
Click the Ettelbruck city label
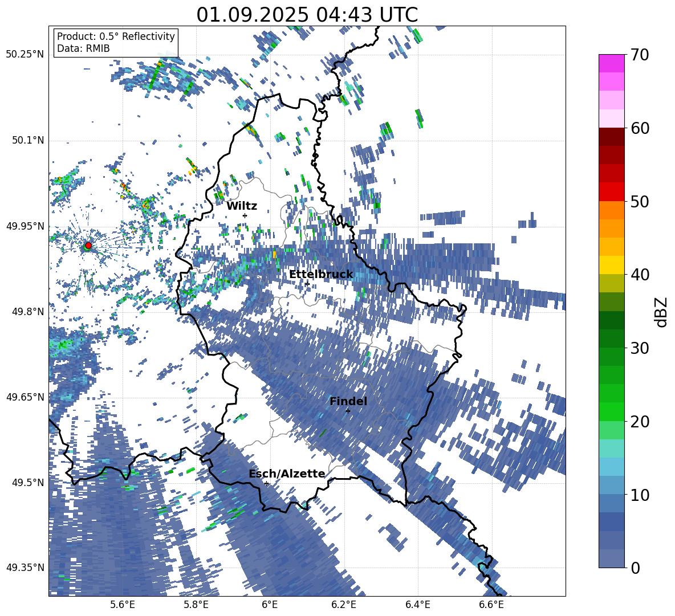[x=321, y=274]
